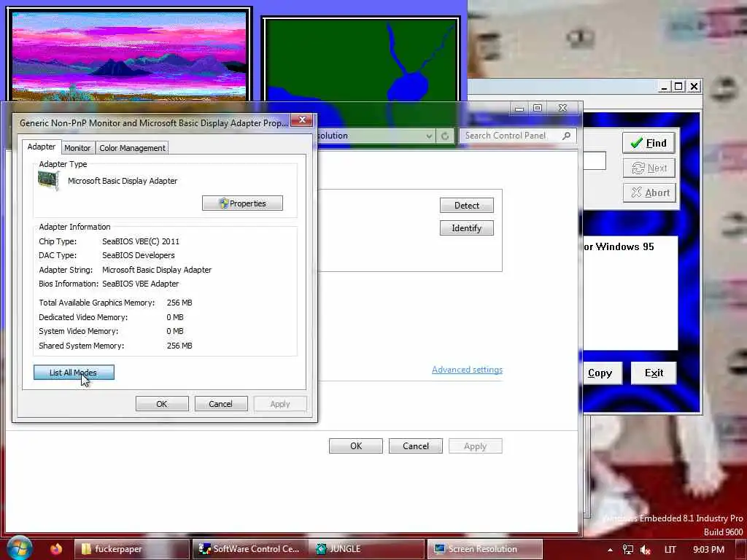Click Identify in Screen Resolution window
The image size is (747, 560).
pos(466,228)
